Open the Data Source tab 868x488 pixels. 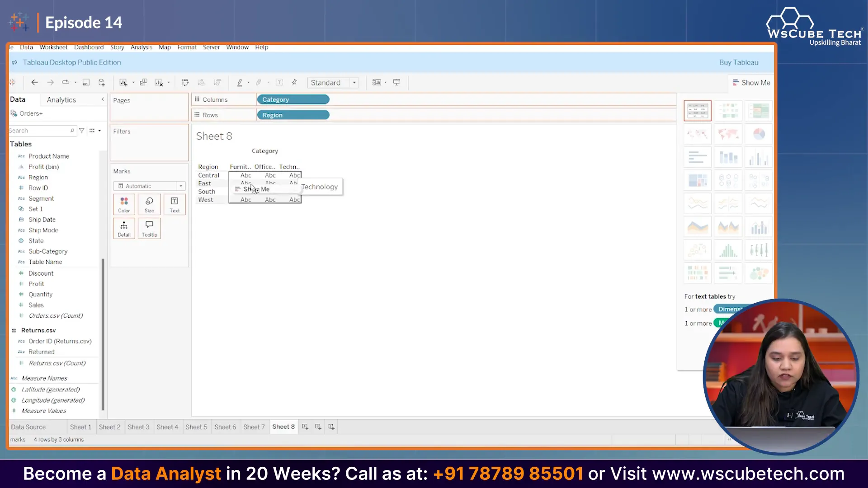(28, 427)
